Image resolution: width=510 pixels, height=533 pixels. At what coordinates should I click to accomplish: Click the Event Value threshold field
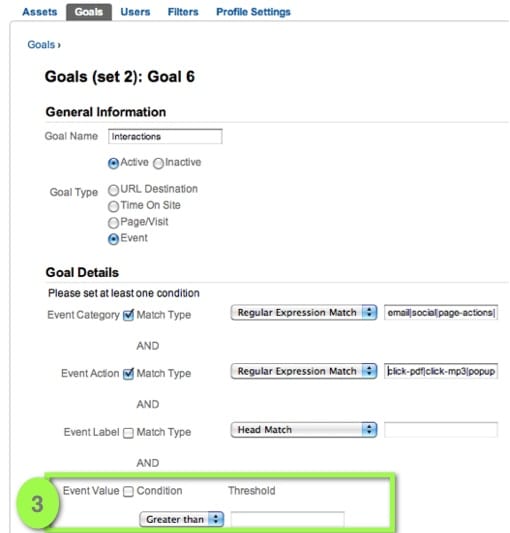pos(288,519)
